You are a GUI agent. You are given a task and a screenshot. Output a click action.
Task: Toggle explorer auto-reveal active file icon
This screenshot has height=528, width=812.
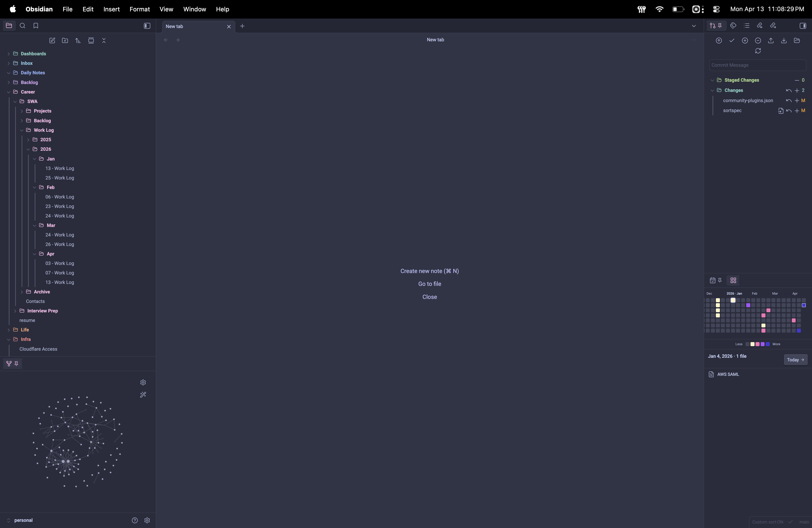[91, 41]
